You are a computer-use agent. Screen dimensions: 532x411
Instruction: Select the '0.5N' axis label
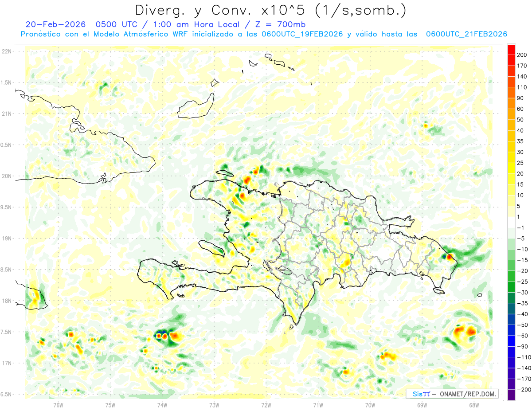(x=6, y=145)
